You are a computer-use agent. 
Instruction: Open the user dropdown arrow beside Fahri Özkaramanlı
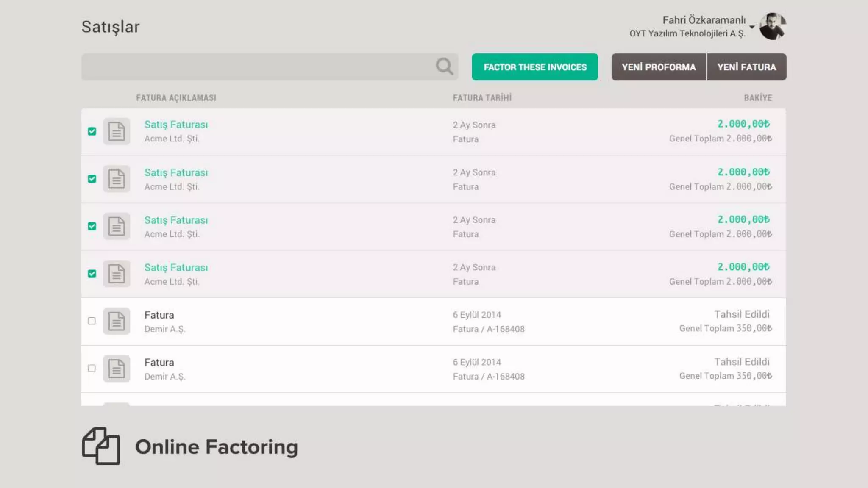pos(752,27)
